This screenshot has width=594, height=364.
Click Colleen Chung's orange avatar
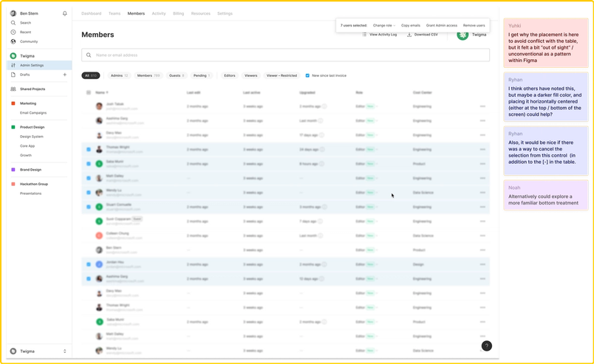pyautogui.click(x=99, y=236)
